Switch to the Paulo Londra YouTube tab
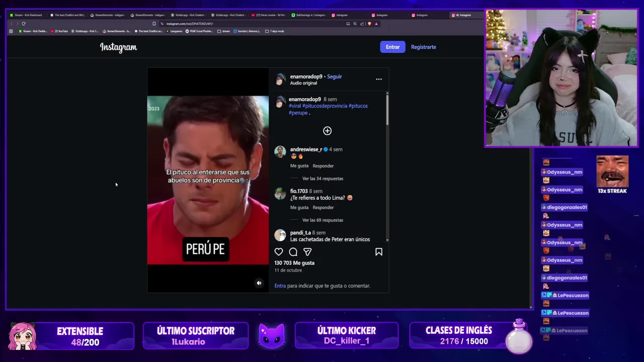The image size is (644, 362). coord(269,15)
